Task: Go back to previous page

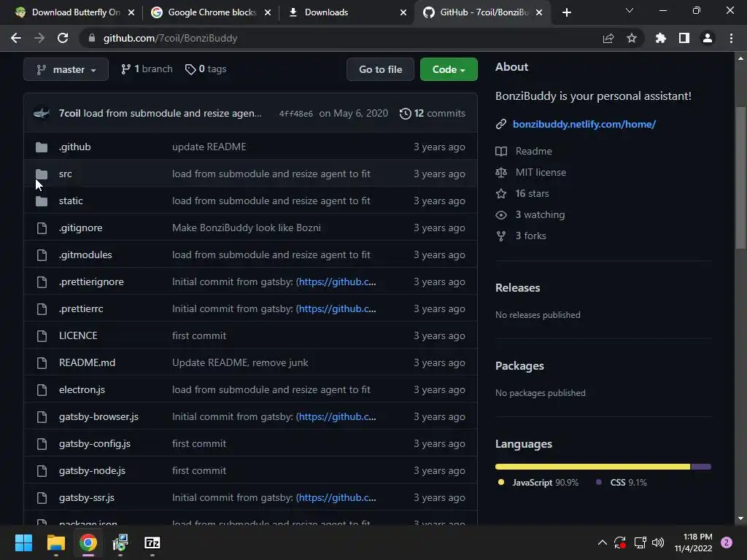Action: click(16, 38)
